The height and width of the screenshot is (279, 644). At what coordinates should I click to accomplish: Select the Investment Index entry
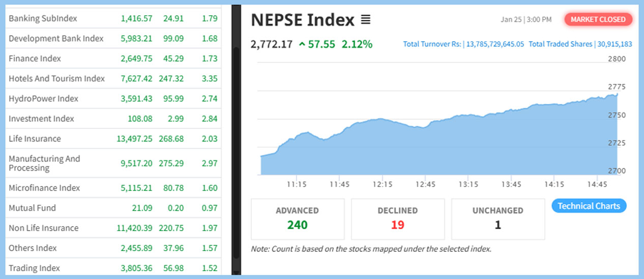[41, 119]
